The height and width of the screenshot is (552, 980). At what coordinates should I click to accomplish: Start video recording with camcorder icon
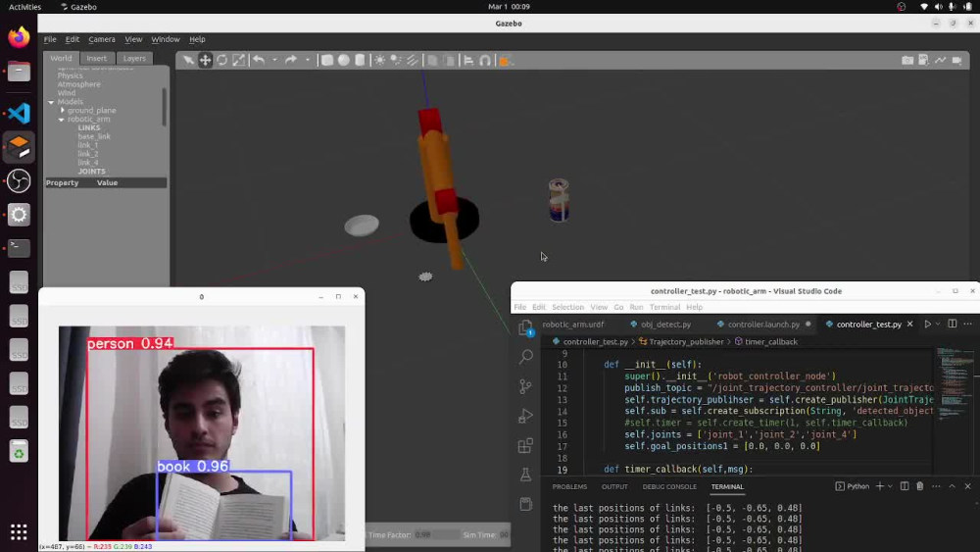pyautogui.click(x=956, y=60)
